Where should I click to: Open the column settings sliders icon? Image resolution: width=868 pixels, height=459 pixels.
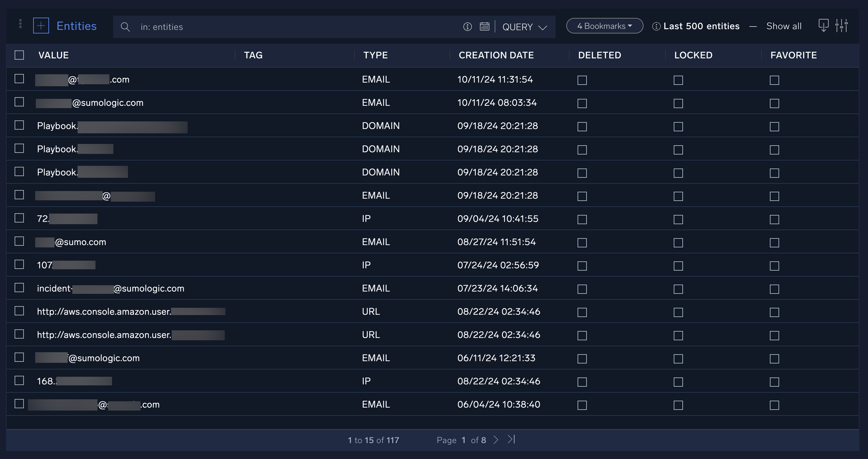[842, 26]
